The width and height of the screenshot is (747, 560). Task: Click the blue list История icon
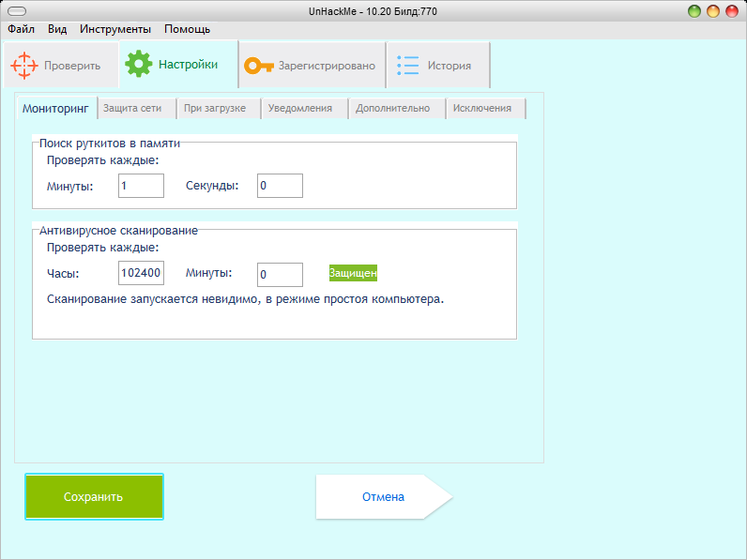pos(407,66)
